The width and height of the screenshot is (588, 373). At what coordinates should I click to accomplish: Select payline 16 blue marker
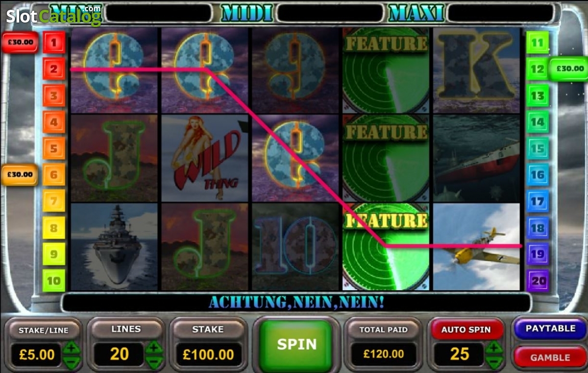pyautogui.click(x=537, y=175)
